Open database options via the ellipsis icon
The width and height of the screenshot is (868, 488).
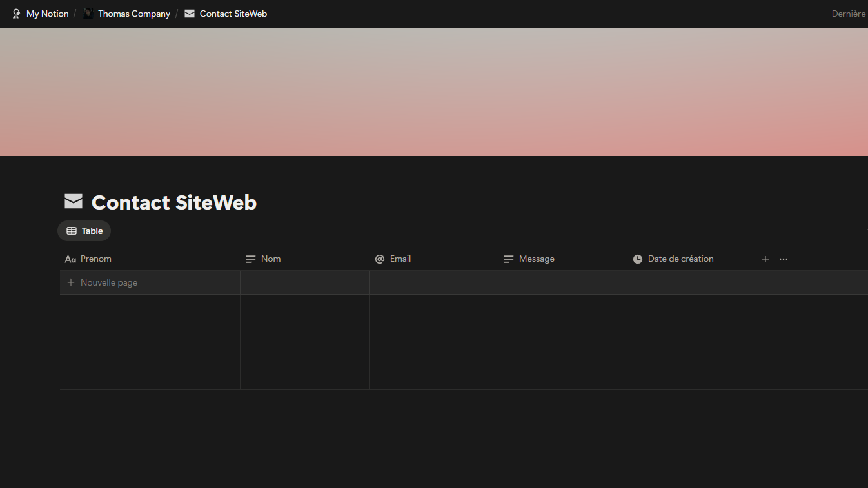coord(783,259)
